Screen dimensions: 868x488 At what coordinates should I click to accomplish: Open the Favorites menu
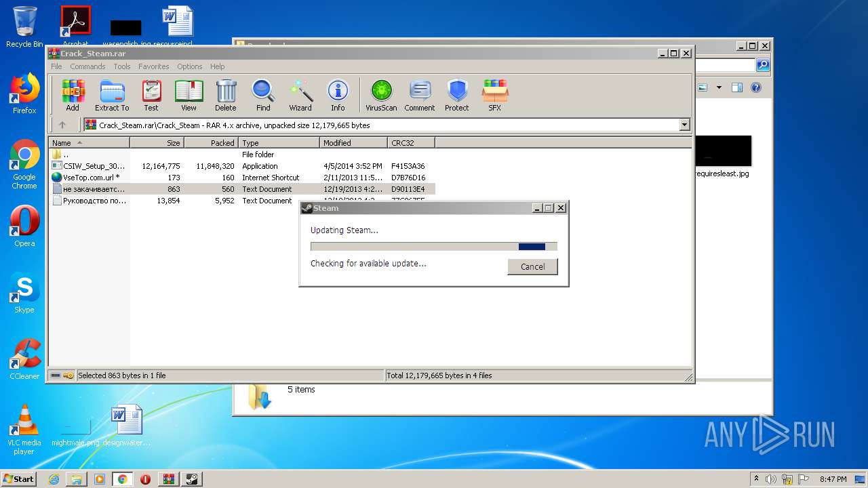(154, 66)
